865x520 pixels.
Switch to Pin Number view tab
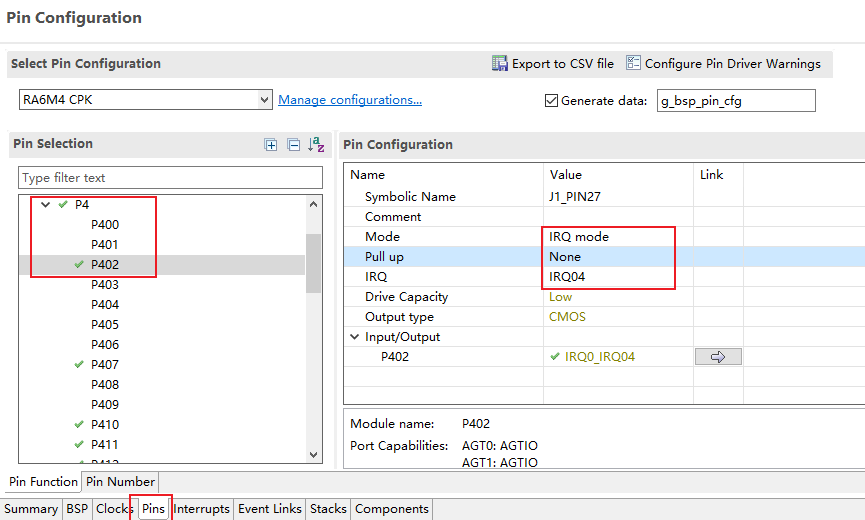pos(119,482)
